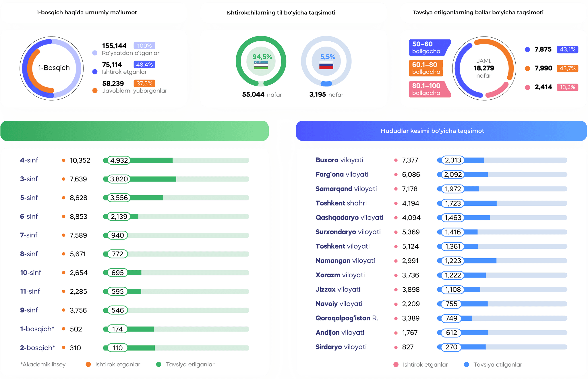Click the 5-sinf progress bar with 3,556
The width and height of the screenshot is (588, 379).
(176, 198)
